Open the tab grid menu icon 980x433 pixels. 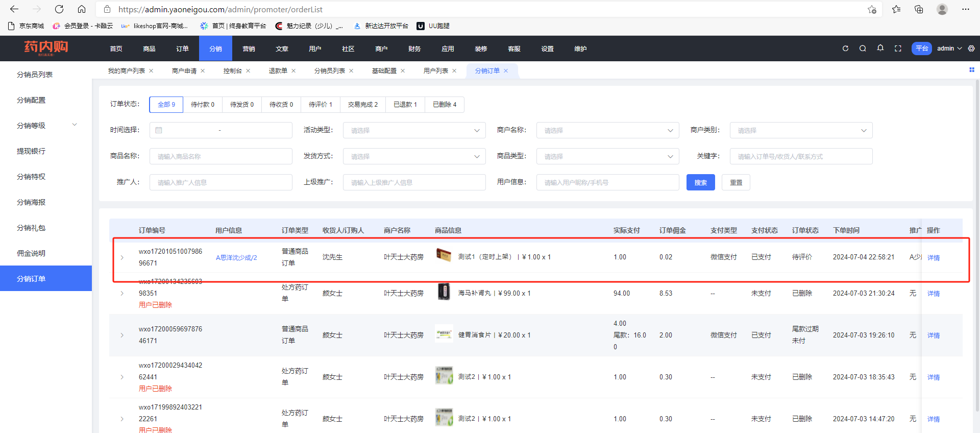[972, 70]
